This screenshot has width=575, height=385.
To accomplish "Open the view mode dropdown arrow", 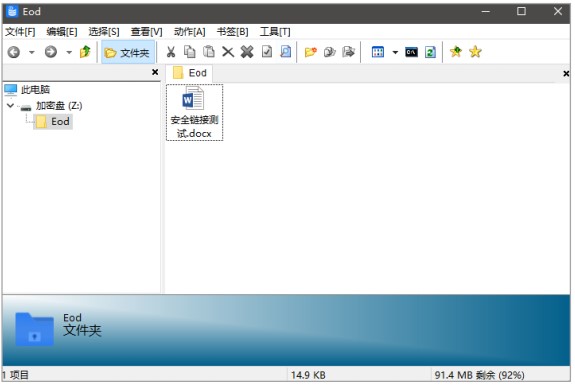I will (x=395, y=52).
